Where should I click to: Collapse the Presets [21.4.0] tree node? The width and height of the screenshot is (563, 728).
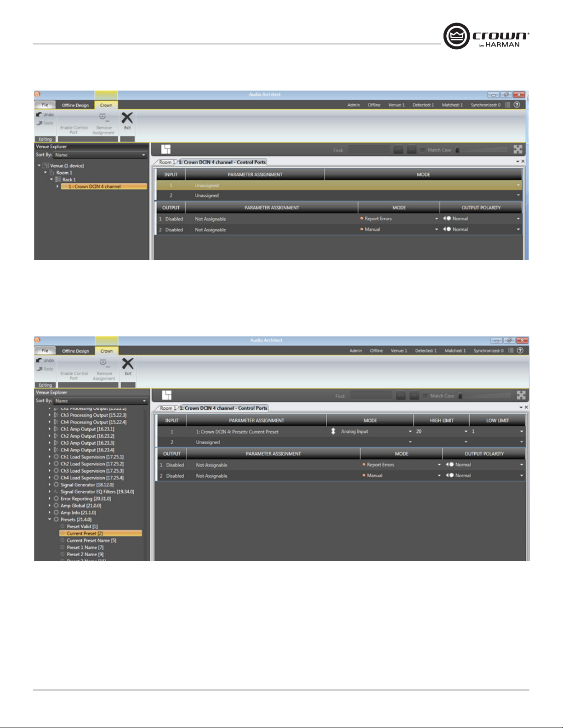[50, 519]
